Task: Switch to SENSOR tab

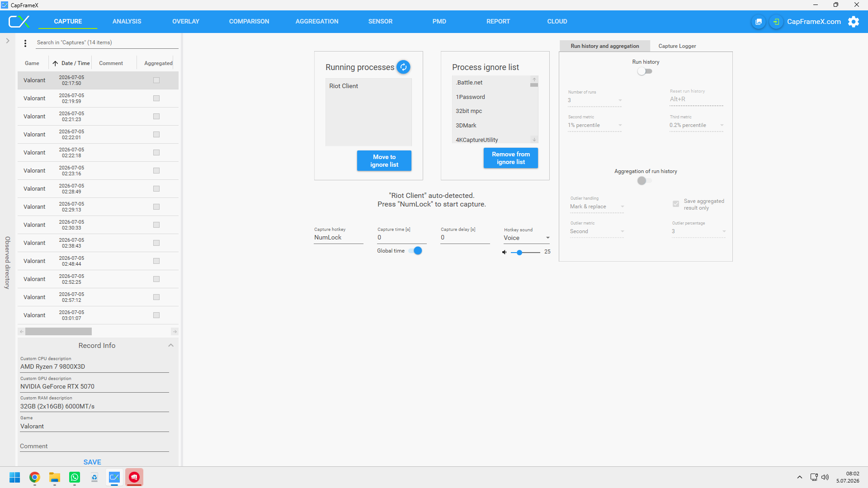Action: pyautogui.click(x=380, y=22)
